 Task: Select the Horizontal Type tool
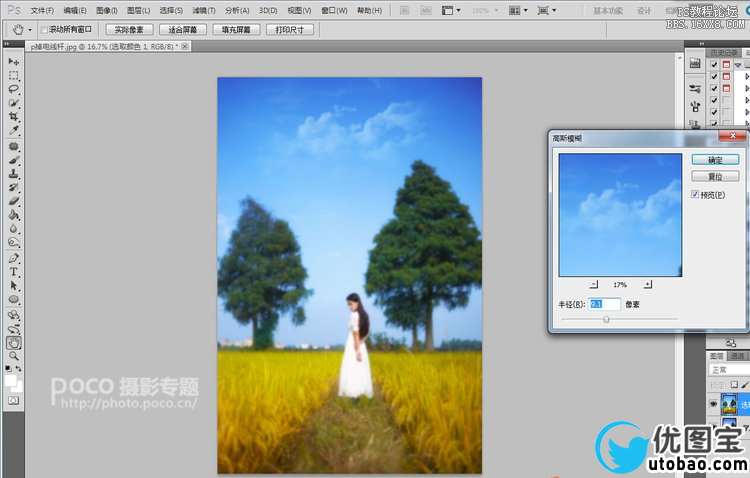pyautogui.click(x=14, y=272)
